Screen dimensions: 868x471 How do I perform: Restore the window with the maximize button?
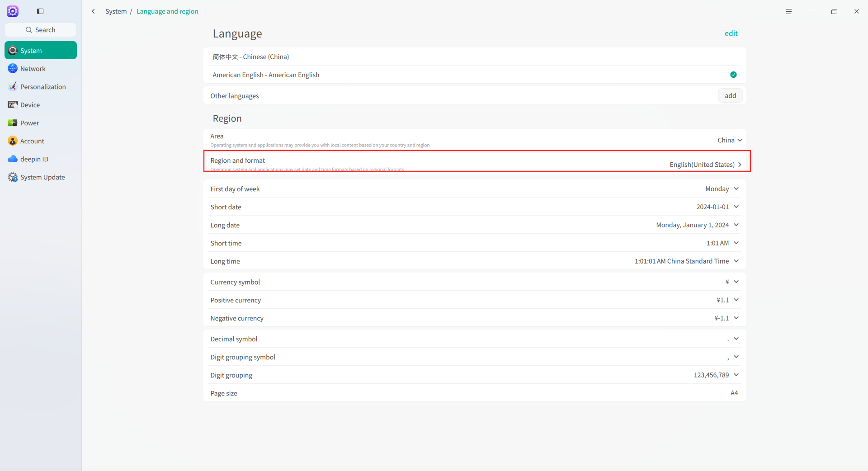[834, 11]
